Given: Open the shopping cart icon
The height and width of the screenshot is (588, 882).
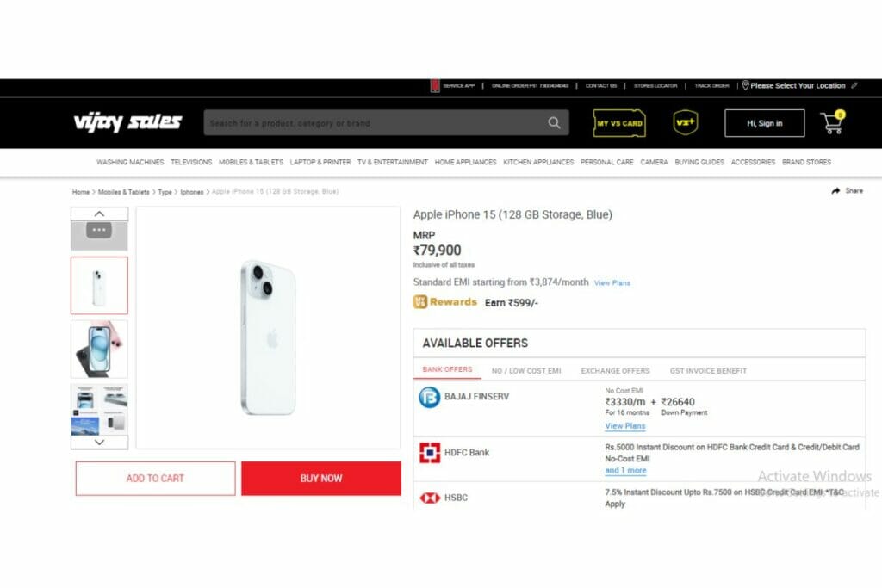Looking at the screenshot, I should 833,122.
